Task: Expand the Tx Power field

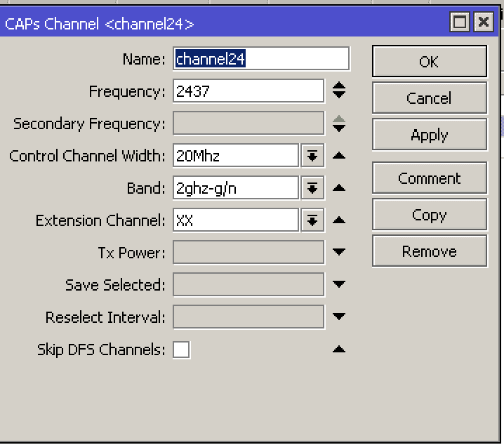Action: click(339, 252)
